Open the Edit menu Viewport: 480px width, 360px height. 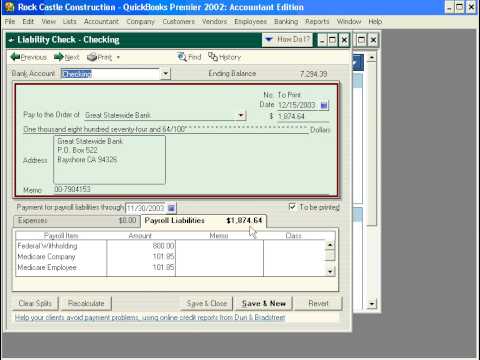pyautogui.click(x=28, y=22)
